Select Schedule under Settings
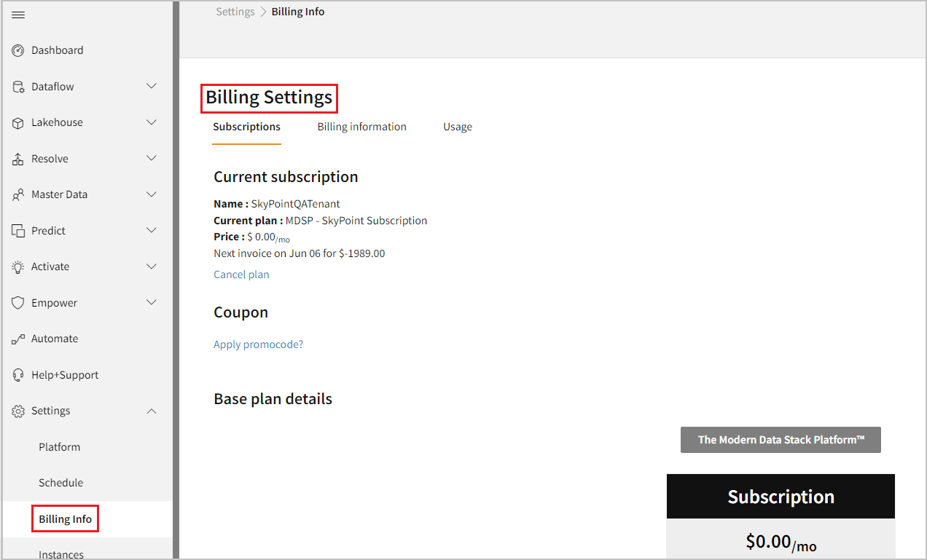The height and width of the screenshot is (560, 927). click(x=61, y=483)
